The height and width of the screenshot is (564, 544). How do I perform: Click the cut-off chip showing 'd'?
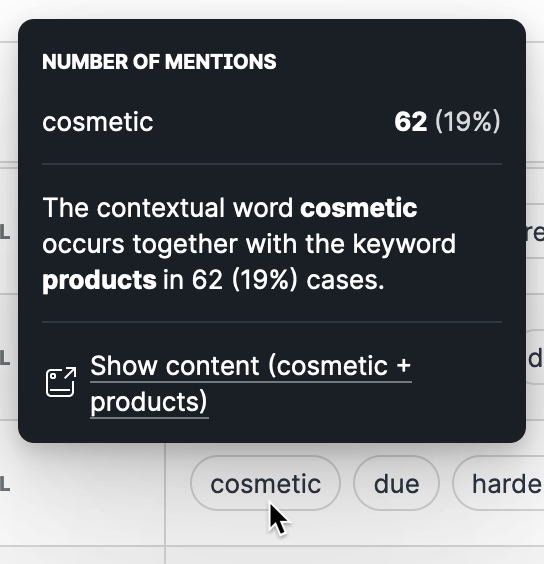pyautogui.click(x=535, y=358)
